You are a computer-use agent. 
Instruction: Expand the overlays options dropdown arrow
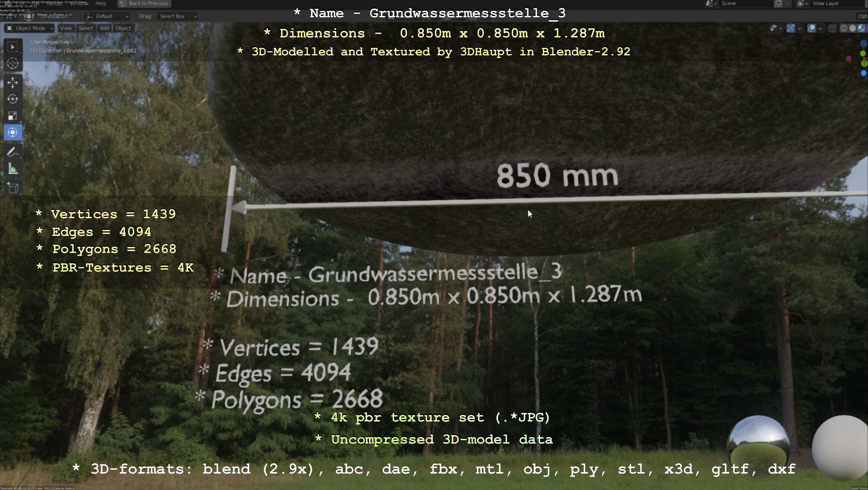tap(820, 28)
